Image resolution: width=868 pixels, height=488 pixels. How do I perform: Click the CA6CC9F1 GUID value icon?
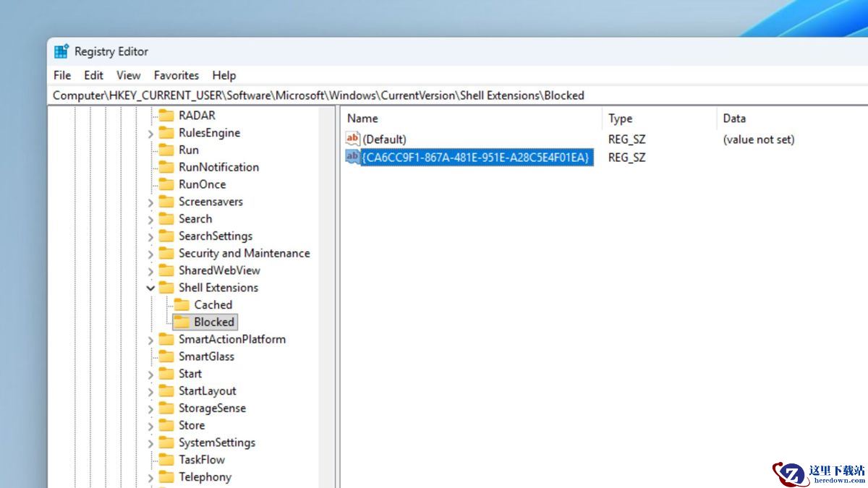(353, 157)
